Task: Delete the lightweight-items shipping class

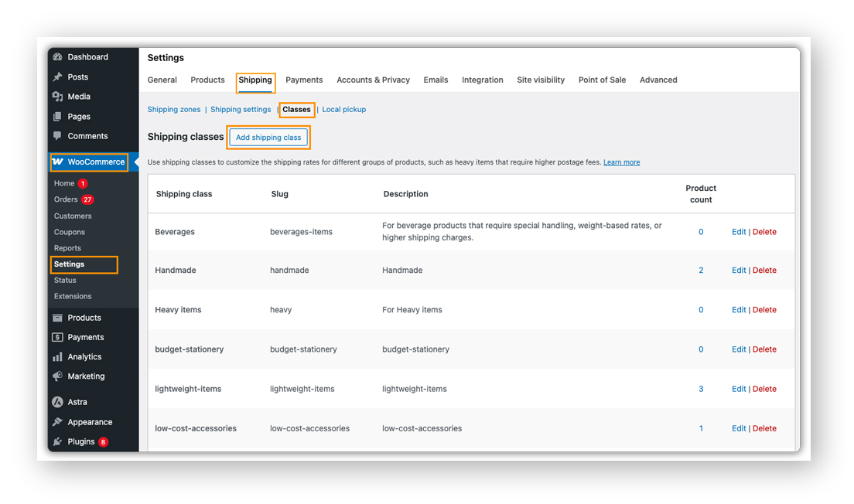Action: pos(765,389)
